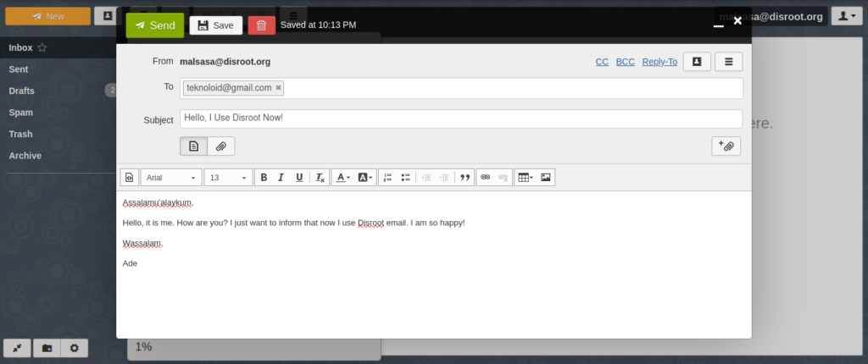The height and width of the screenshot is (364, 868).
Task: Toggle bold formatting
Action: click(x=264, y=178)
